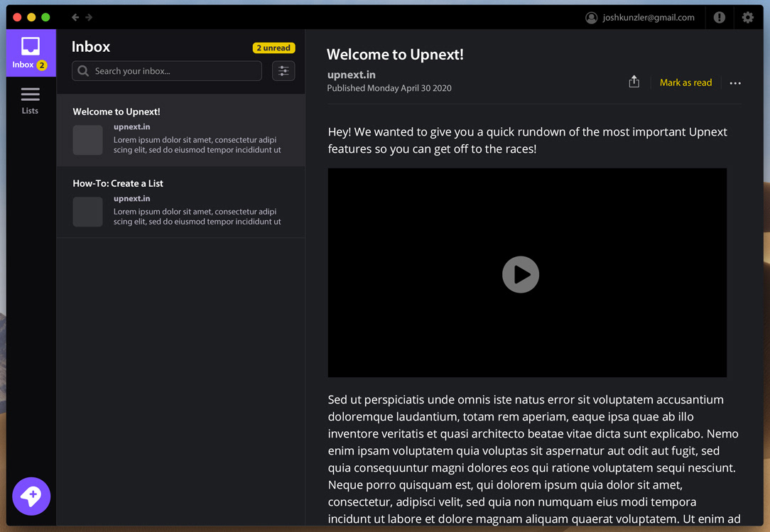Minimize the window with yellow button

tap(31, 17)
